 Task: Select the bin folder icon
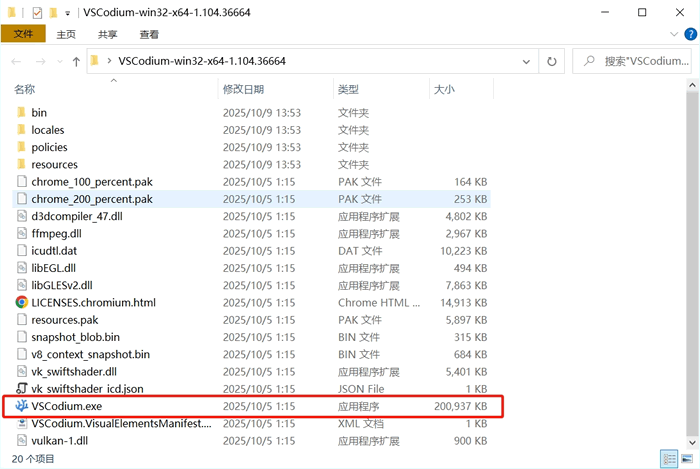coord(22,113)
